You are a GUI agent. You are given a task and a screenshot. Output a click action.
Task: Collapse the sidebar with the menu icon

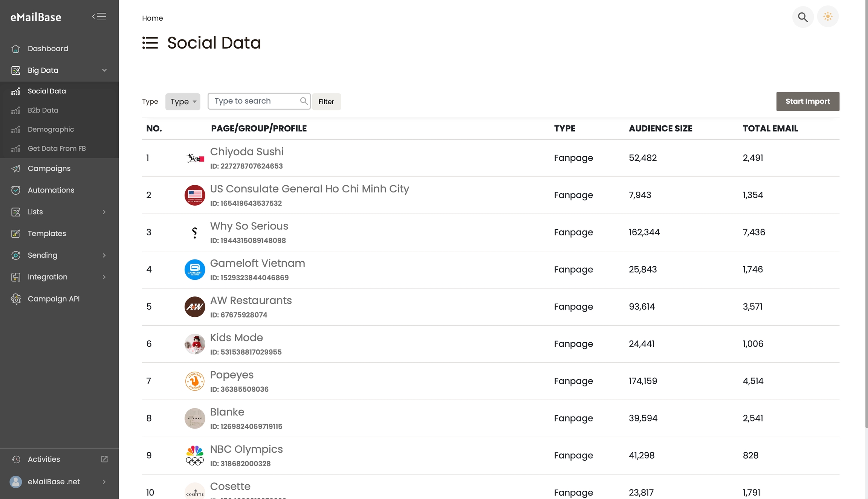[99, 17]
